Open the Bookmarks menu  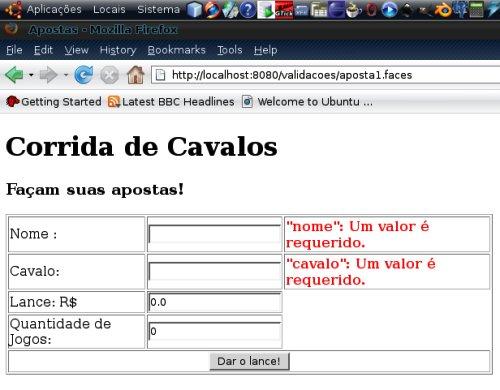(176, 50)
